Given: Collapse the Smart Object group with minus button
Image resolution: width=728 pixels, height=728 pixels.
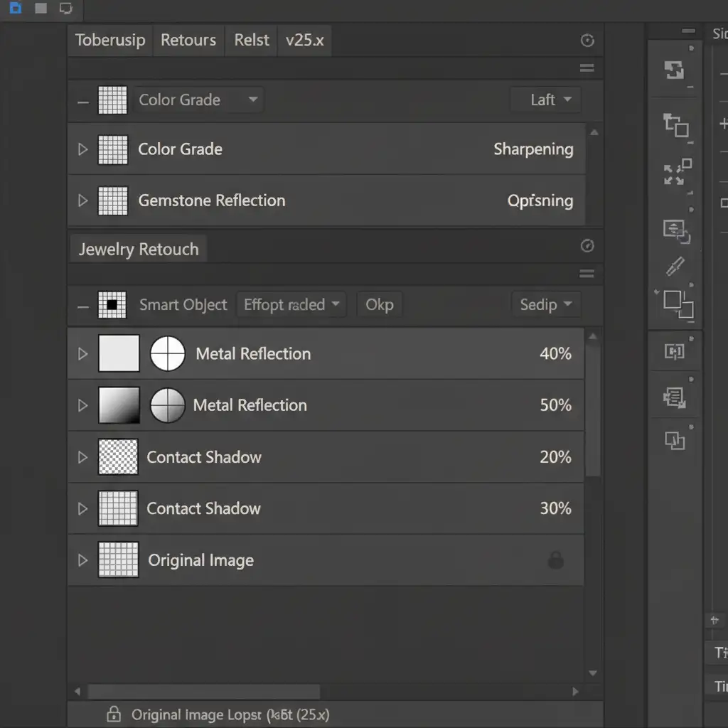Looking at the screenshot, I should coord(83,306).
